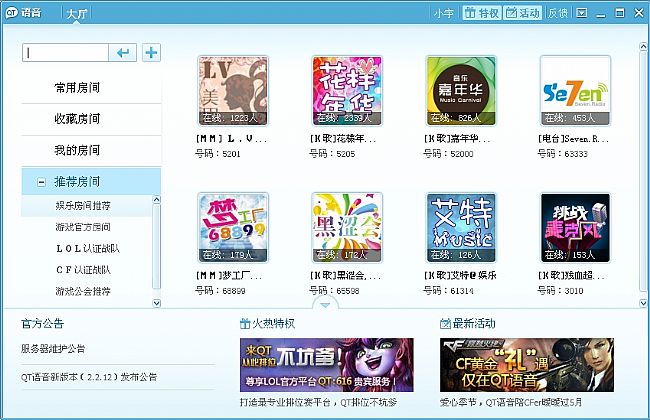Open the Se7en Radio room thumbnail
Viewport: 650px width, 420px height.
[x=575, y=91]
